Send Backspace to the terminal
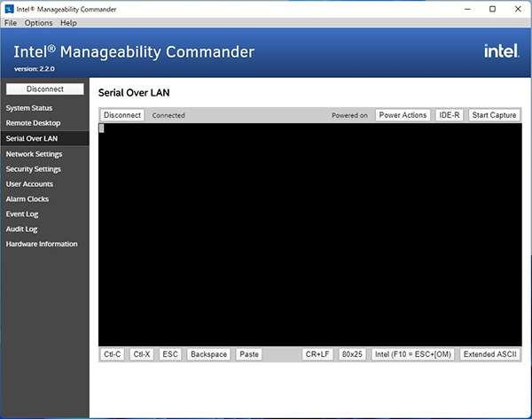532x419 pixels. [208, 354]
